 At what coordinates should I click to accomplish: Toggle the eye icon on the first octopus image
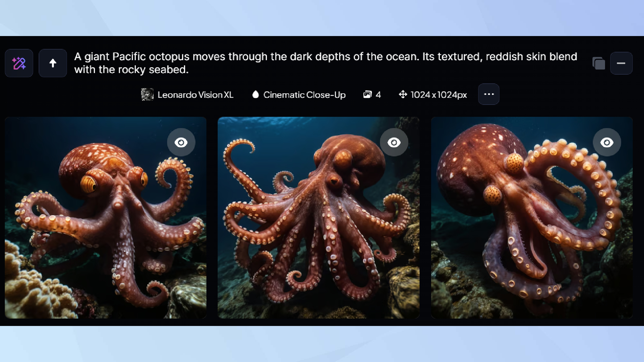point(181,142)
